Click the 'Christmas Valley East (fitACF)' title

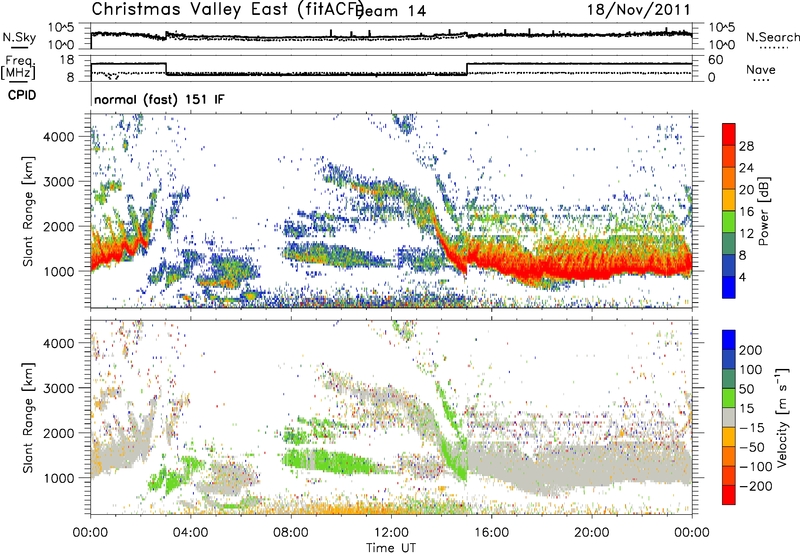coord(228,9)
